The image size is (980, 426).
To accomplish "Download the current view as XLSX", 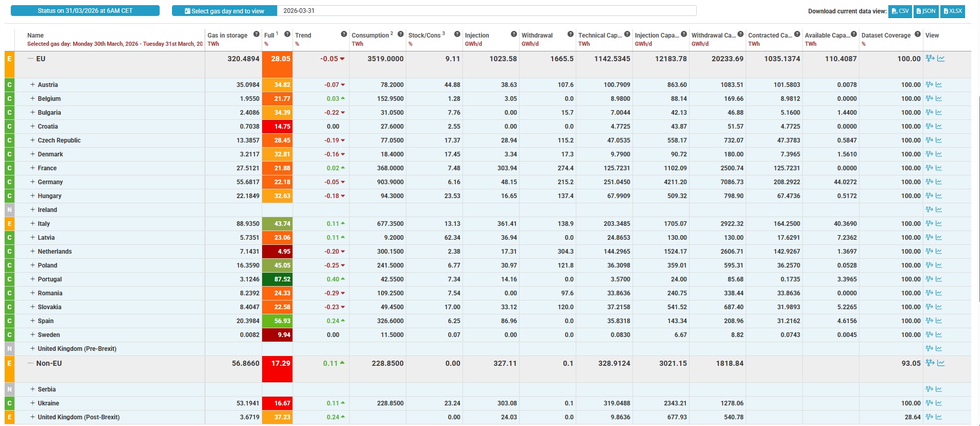I will click(952, 11).
